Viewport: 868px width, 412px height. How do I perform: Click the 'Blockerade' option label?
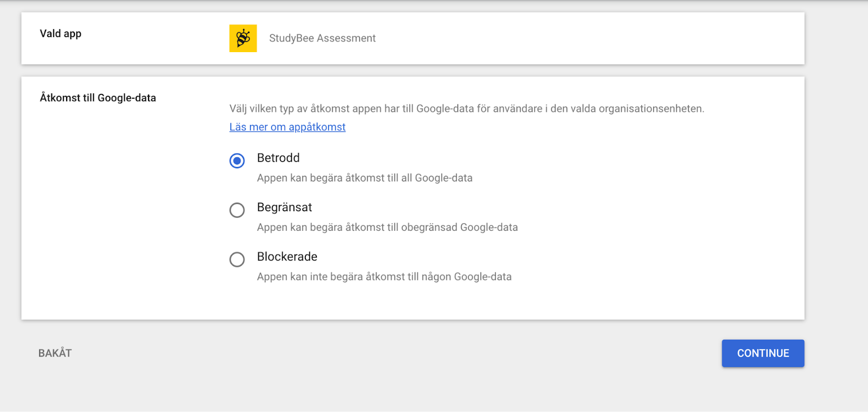(x=287, y=257)
